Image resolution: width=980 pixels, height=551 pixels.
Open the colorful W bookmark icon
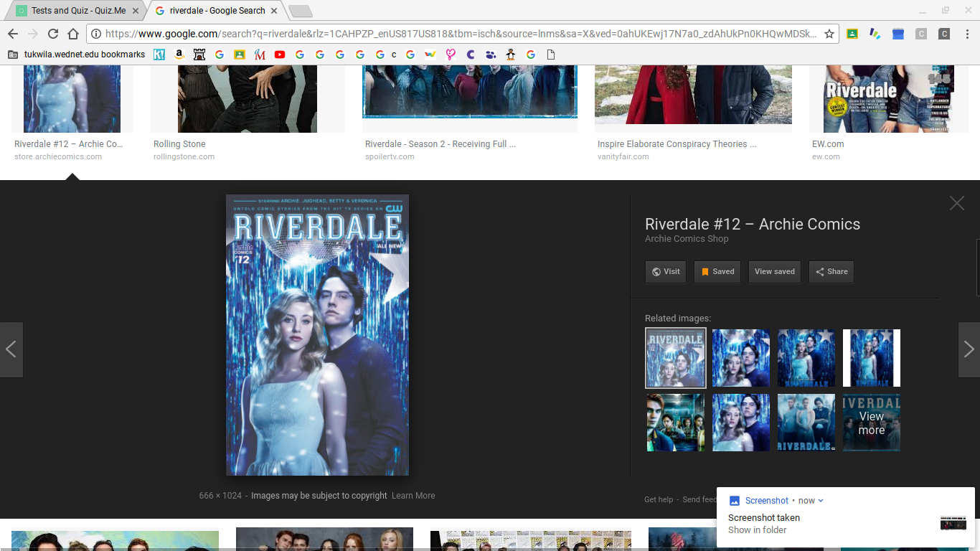[x=430, y=55]
